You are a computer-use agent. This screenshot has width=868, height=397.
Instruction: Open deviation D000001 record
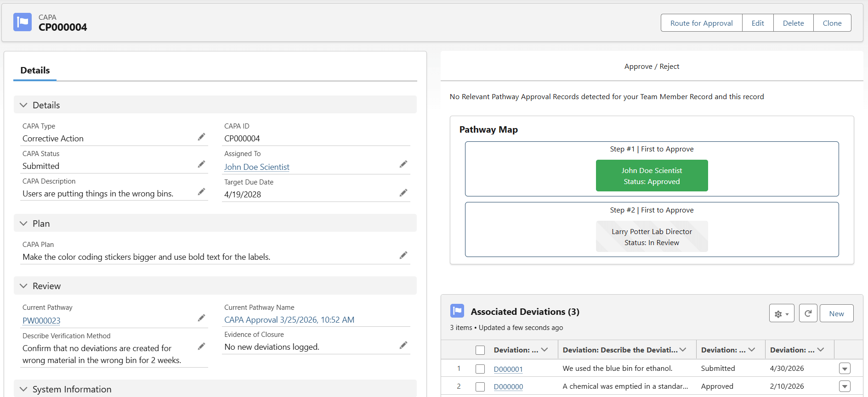pyautogui.click(x=508, y=369)
